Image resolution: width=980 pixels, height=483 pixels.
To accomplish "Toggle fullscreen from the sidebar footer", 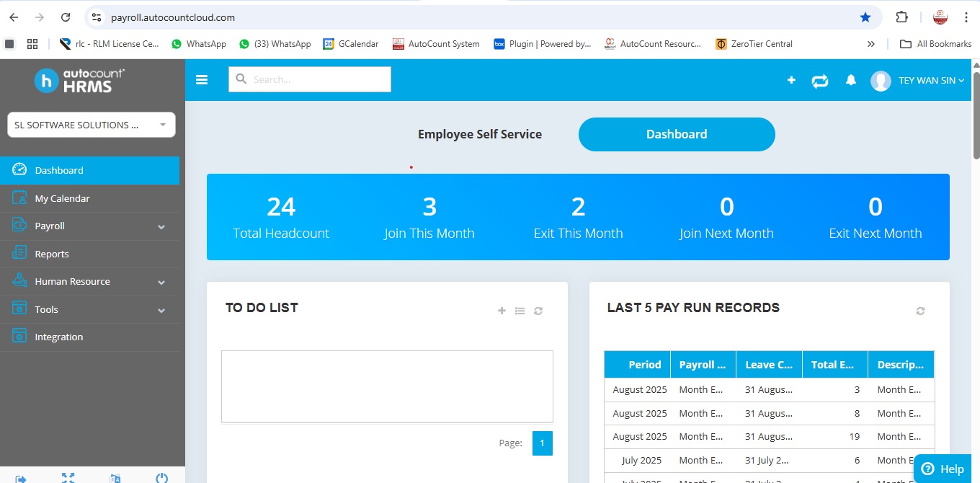I will tap(68, 477).
